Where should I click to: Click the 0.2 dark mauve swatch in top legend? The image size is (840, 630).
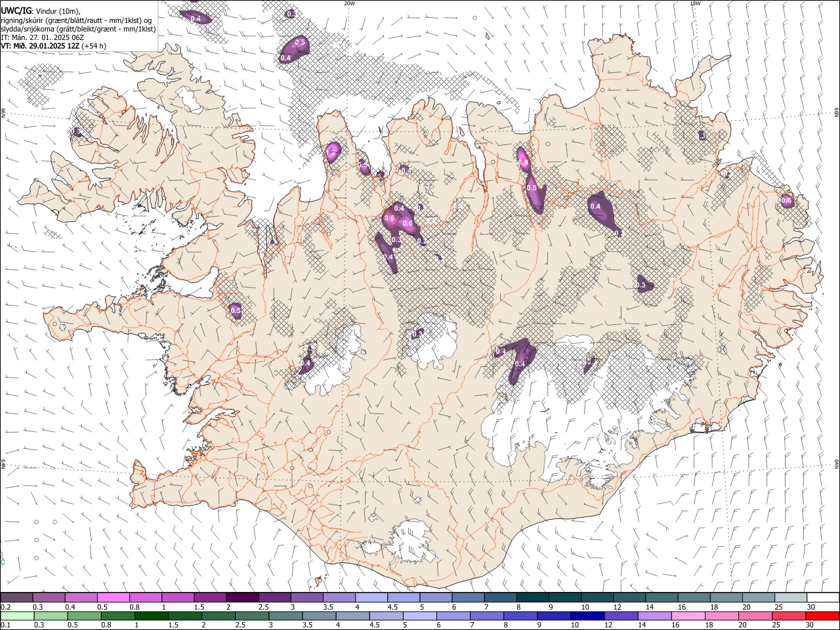[x=17, y=598]
